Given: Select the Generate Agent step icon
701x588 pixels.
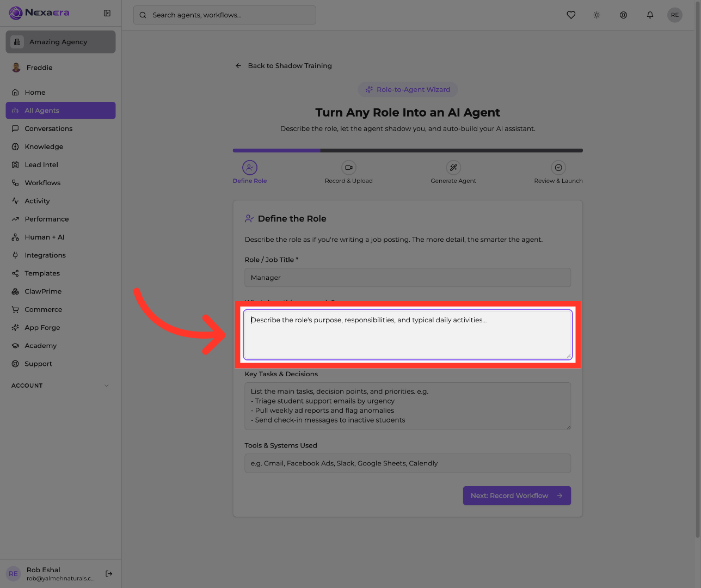Looking at the screenshot, I should pyautogui.click(x=453, y=168).
